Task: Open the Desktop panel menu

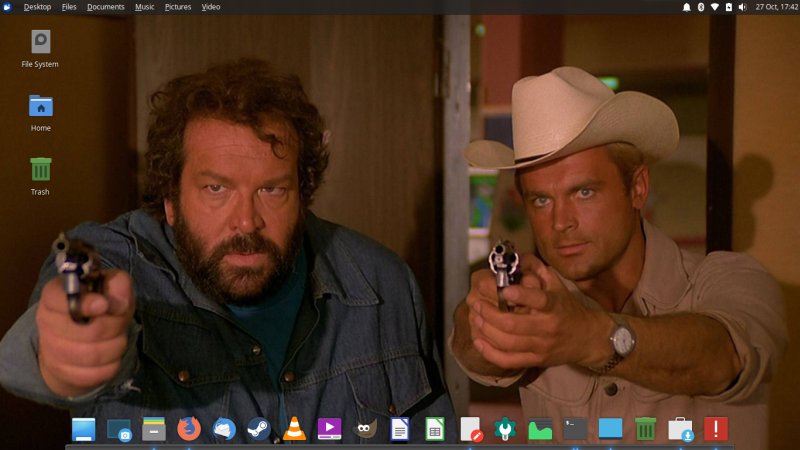Action: point(37,7)
